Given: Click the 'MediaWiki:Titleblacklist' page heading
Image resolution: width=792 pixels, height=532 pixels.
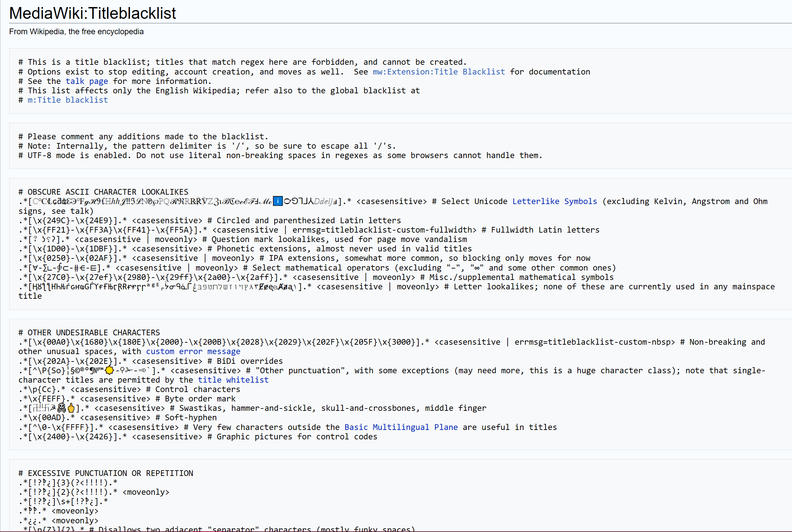Looking at the screenshot, I should [x=92, y=13].
